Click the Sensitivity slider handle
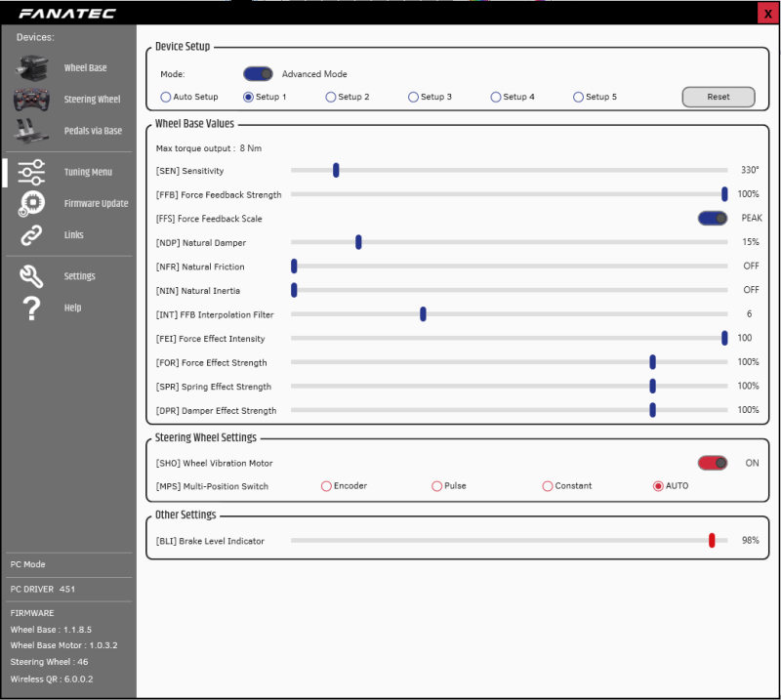The width and height of the screenshot is (781, 700). tap(336, 170)
